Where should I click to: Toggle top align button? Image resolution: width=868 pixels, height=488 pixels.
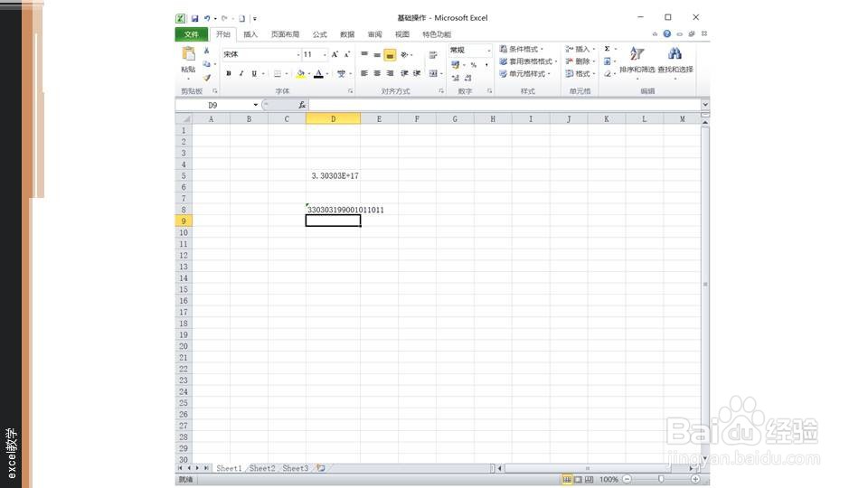click(x=364, y=55)
